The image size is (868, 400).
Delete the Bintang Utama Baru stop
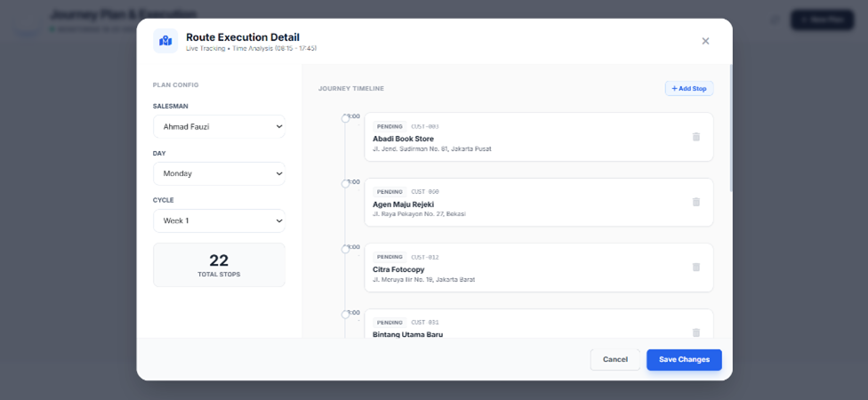695,332
